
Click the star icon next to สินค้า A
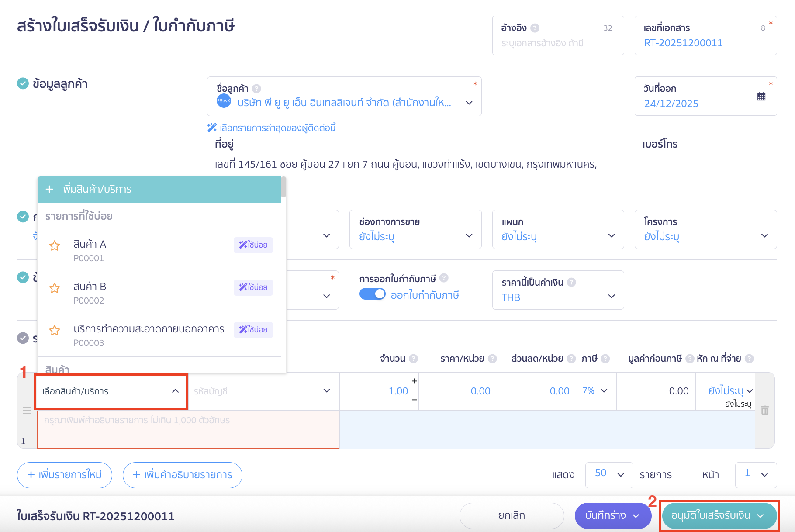[x=55, y=246]
